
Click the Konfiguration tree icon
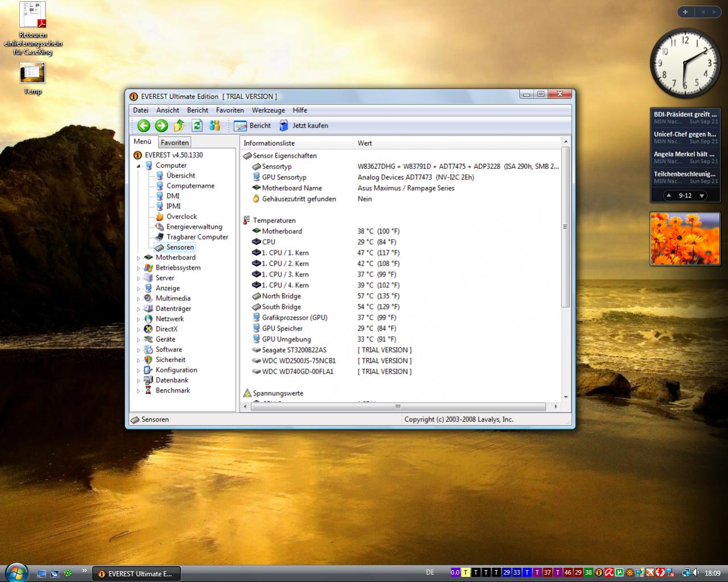[x=148, y=370]
